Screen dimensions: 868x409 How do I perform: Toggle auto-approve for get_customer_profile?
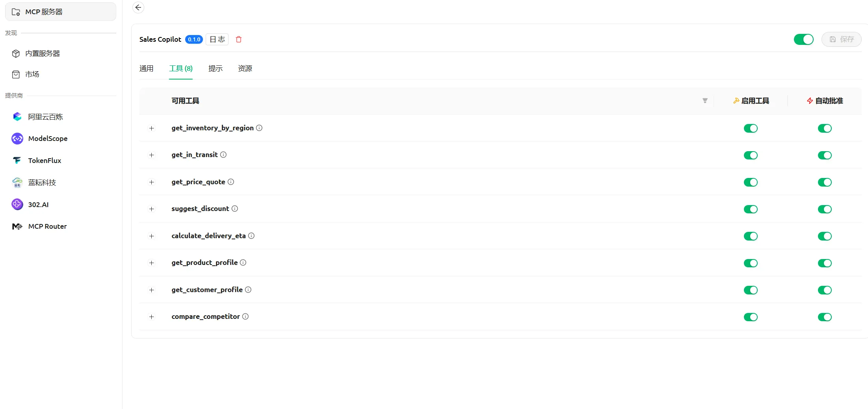point(825,290)
